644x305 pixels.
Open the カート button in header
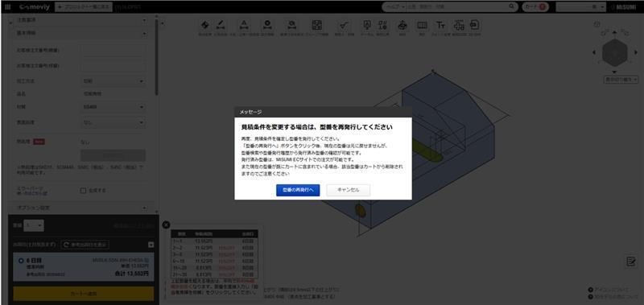click(535, 7)
